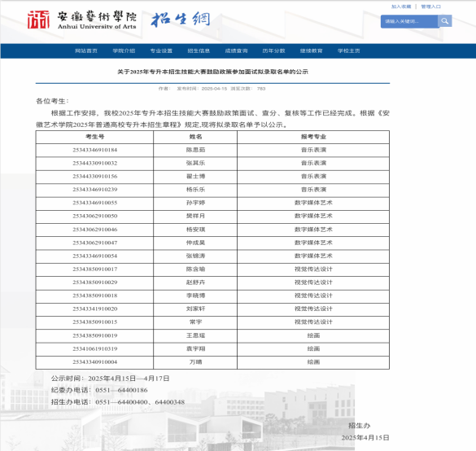476x451 pixels.
Task: Go to 继续教育 navigation item
Action: pos(311,50)
